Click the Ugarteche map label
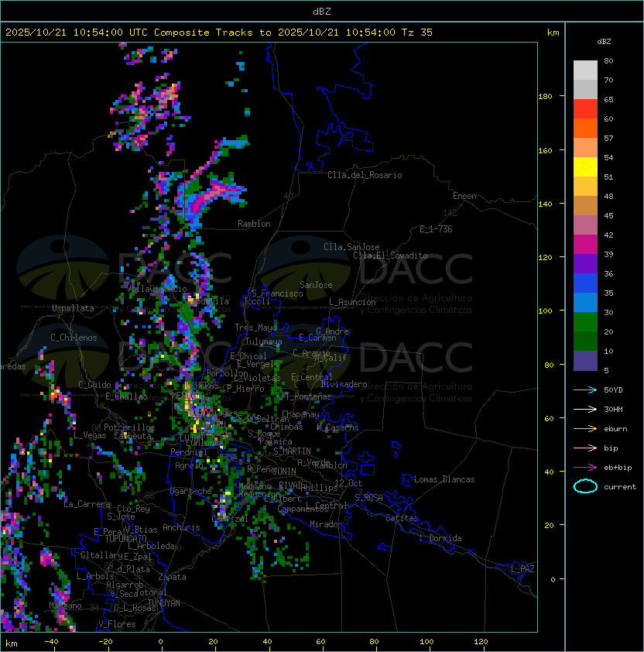Viewport: 644px width, 652px height. [191, 492]
